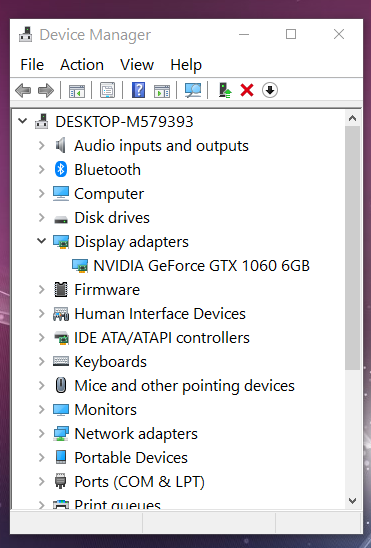Expand the Computer category
Image resolution: width=371 pixels, height=548 pixels.
tap(42, 193)
